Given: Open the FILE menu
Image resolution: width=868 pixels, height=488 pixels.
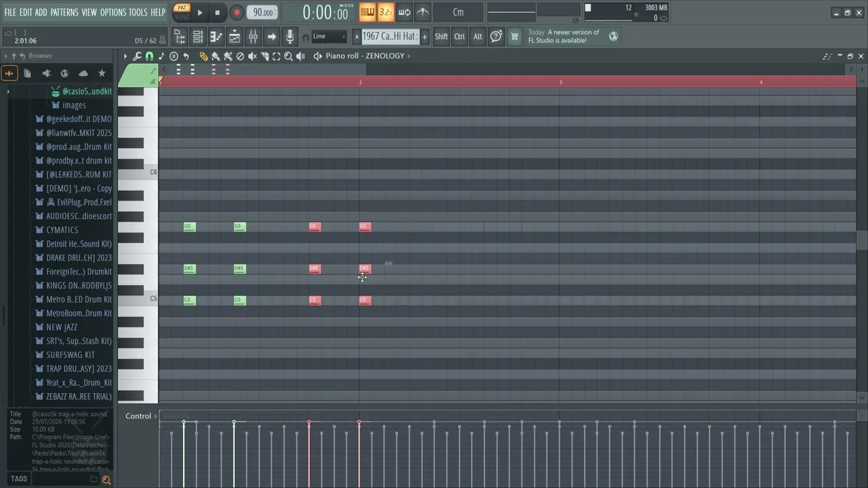Looking at the screenshot, I should [x=10, y=12].
